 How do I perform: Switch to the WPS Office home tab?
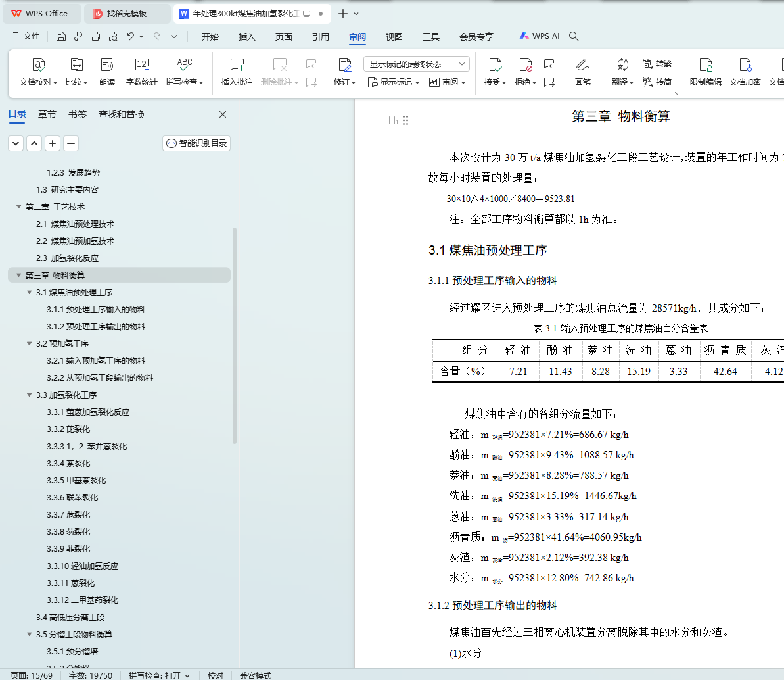[x=41, y=14]
